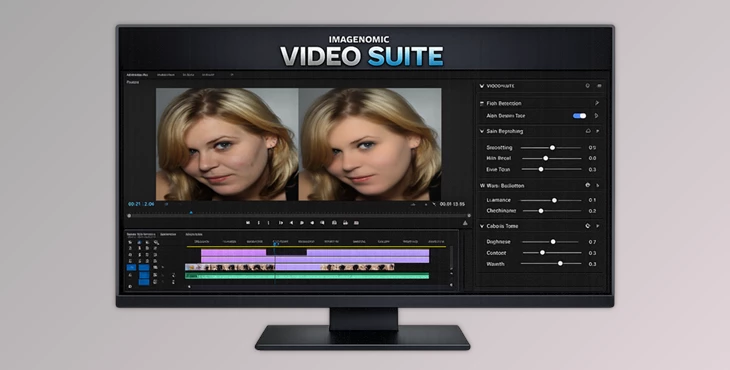Click the timeline vertical scrollbar
This screenshot has height=370, width=730.
(451, 258)
